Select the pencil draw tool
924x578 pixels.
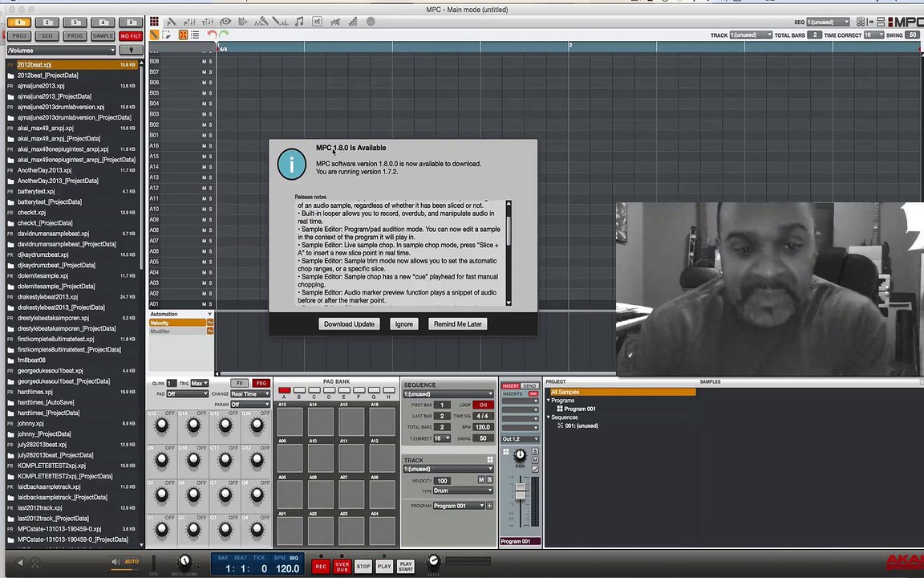click(154, 35)
